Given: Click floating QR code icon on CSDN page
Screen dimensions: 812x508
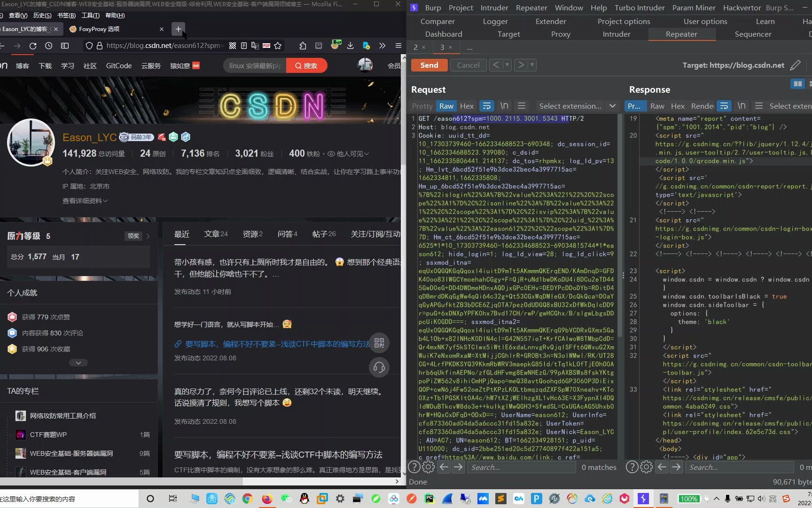Looking at the screenshot, I should [379, 343].
